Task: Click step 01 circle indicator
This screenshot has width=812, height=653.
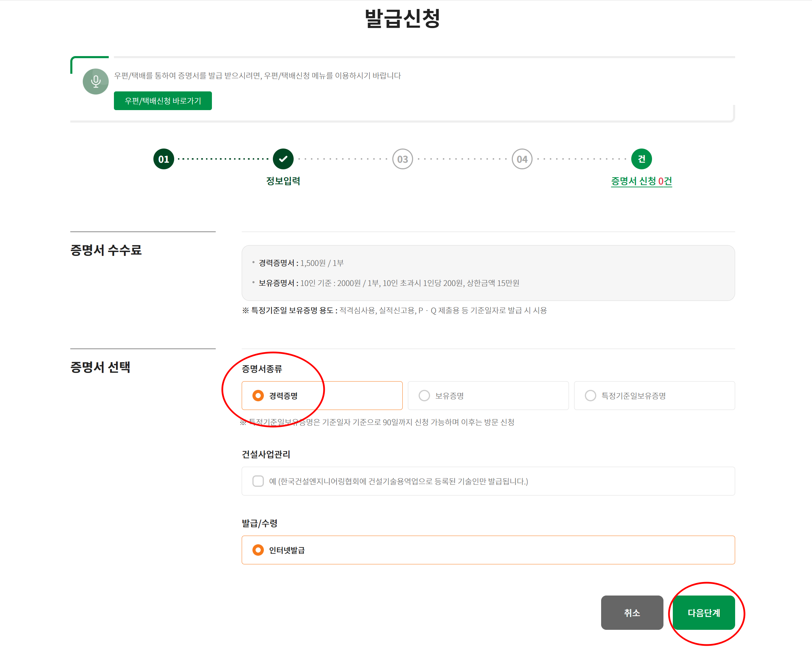Action: (x=163, y=159)
